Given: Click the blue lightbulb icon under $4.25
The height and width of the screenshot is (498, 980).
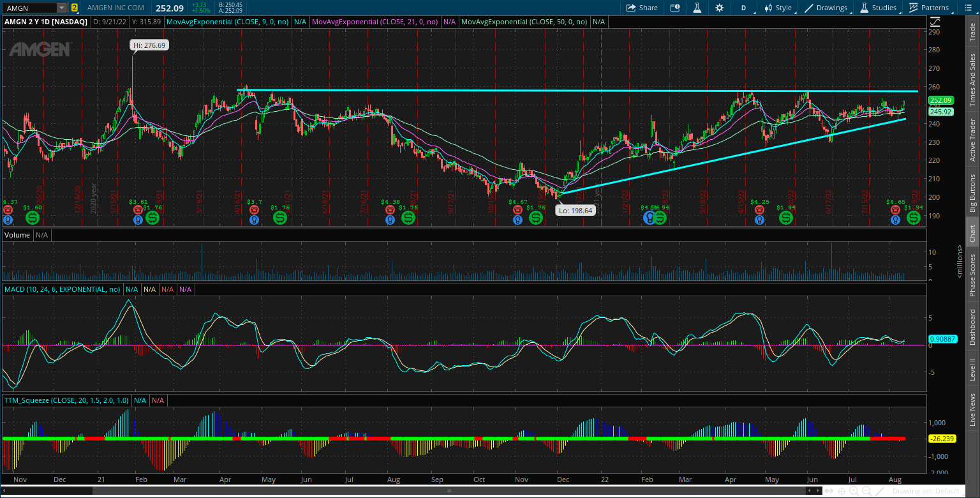Looking at the screenshot, I should point(759,220).
